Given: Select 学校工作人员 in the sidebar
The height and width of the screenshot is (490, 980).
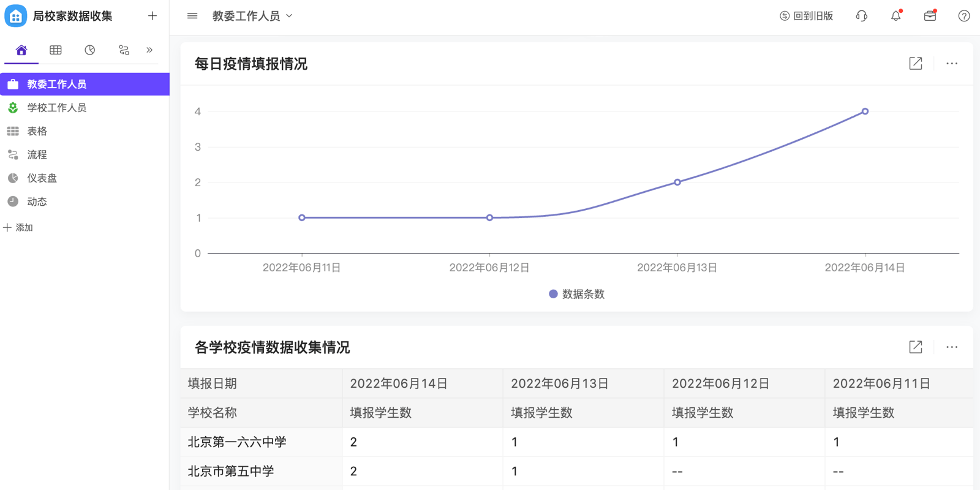Looking at the screenshot, I should click(56, 108).
